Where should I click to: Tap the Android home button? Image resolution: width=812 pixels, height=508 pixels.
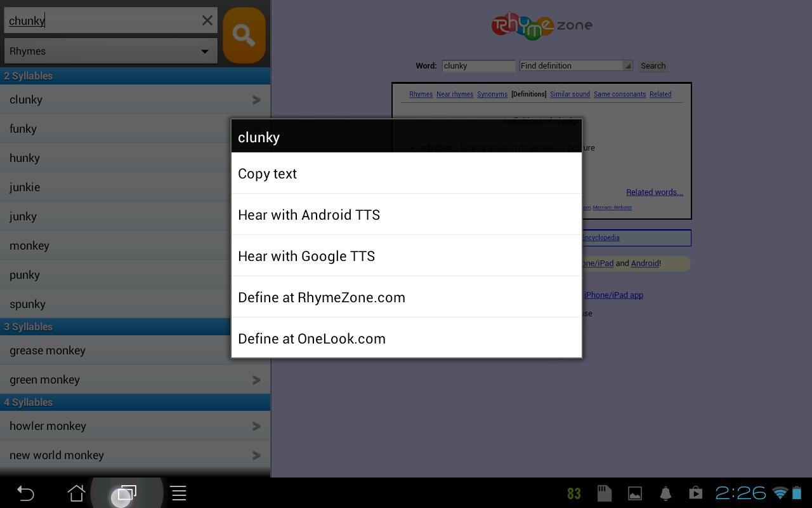pyautogui.click(x=76, y=493)
